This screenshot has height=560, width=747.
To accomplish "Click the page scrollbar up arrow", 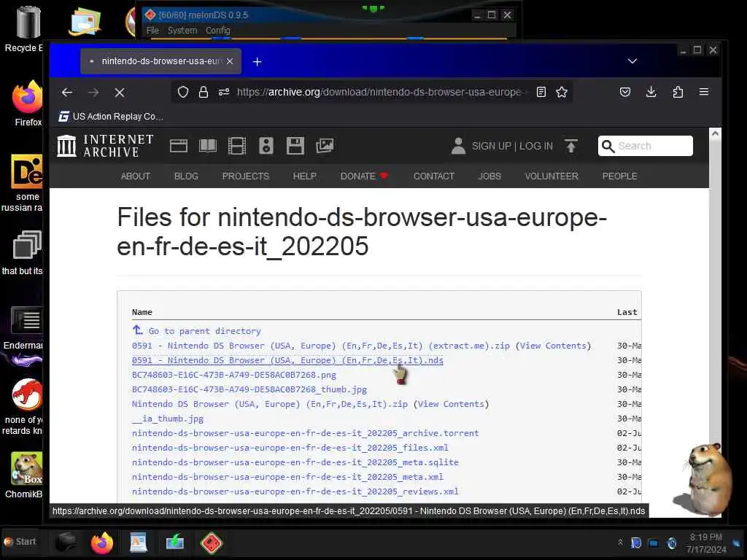I will tap(715, 134).
